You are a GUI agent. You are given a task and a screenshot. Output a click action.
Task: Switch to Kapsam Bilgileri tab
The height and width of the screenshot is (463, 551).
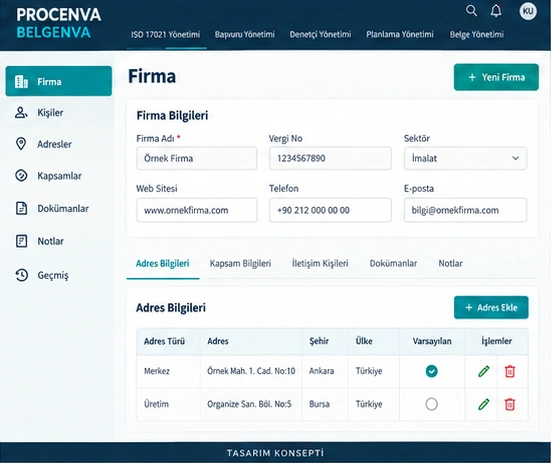240,263
